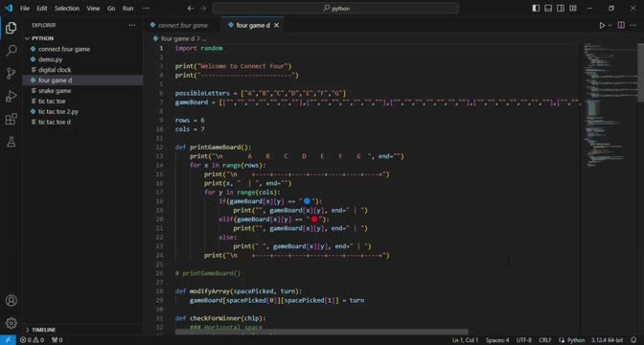644x345 pixels.
Task: Toggle the bottom Panel visibility
Action: pos(548,9)
